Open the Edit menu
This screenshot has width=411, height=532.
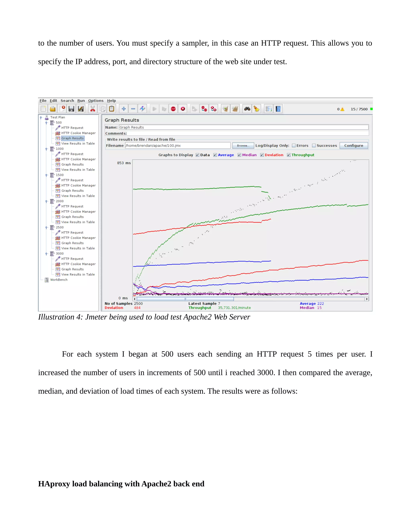tap(53, 101)
